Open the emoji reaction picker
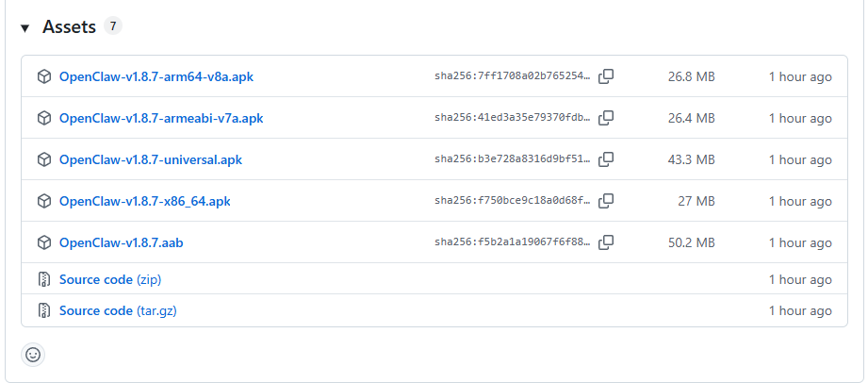The height and width of the screenshot is (383, 868). tap(33, 355)
